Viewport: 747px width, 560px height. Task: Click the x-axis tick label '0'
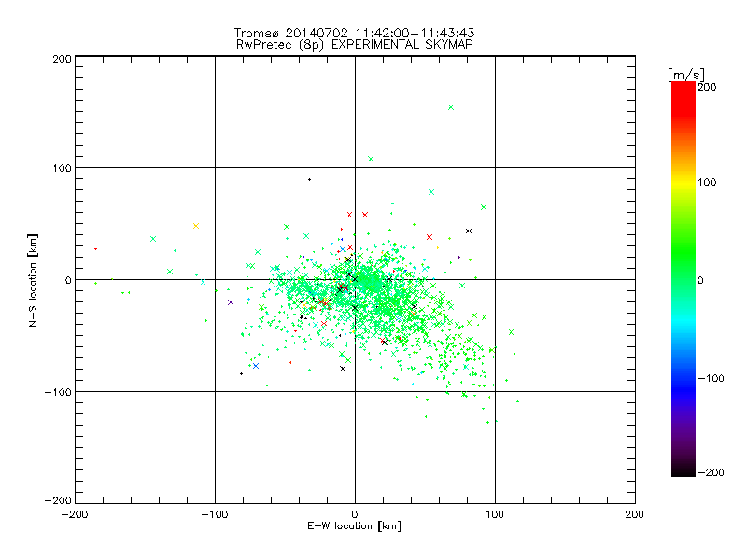coord(355,514)
